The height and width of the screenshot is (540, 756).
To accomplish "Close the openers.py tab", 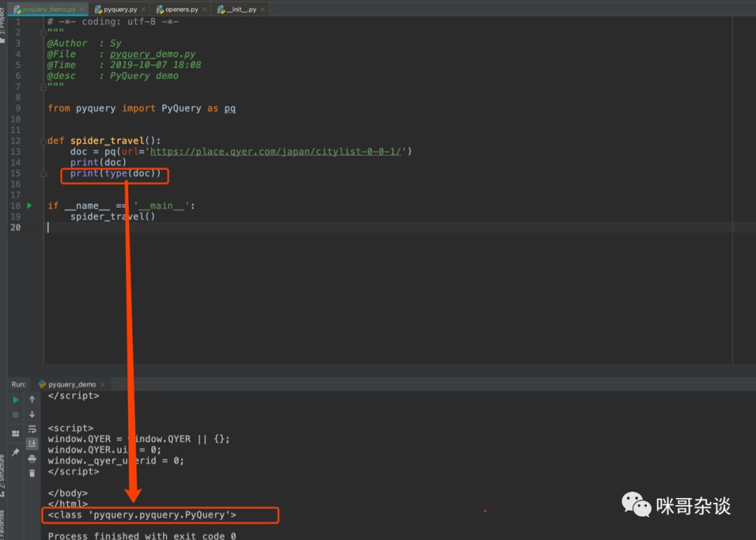I will (x=204, y=9).
